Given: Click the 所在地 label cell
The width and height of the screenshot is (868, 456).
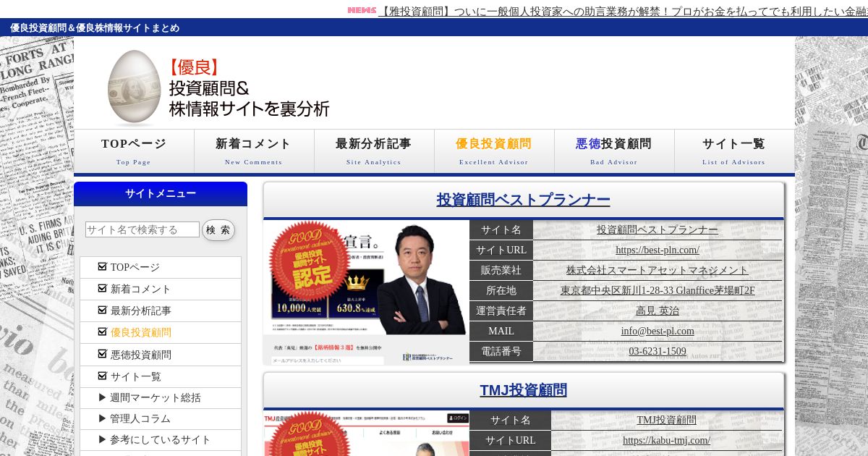Looking at the screenshot, I should pos(501,290).
